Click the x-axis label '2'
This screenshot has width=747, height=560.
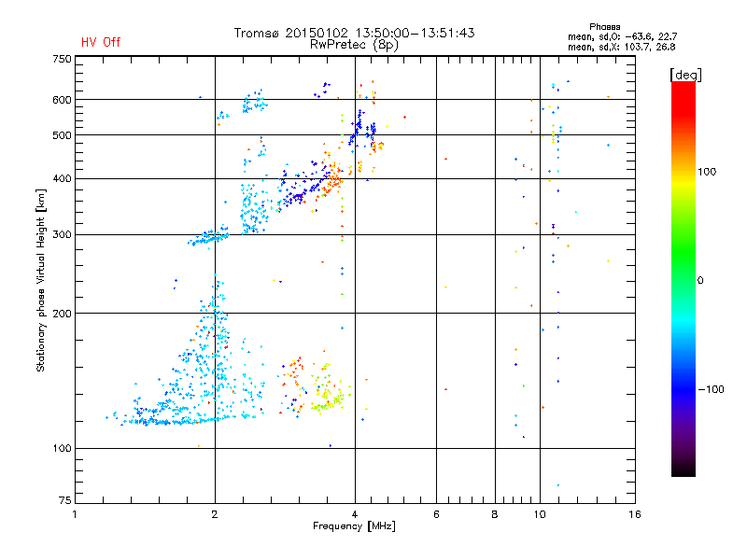point(215,514)
